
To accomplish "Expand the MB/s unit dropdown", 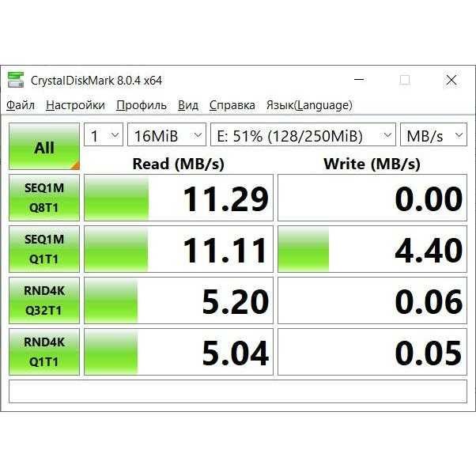I will (x=433, y=134).
